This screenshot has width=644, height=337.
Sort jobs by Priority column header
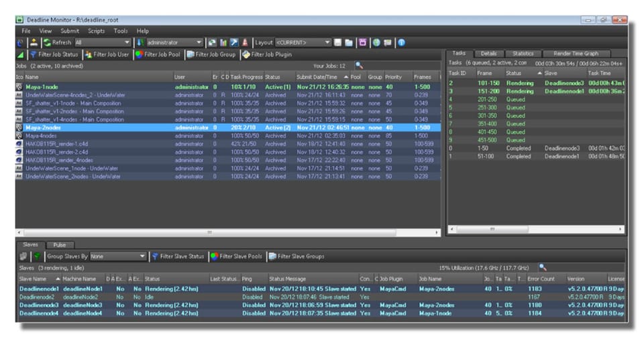(x=398, y=77)
